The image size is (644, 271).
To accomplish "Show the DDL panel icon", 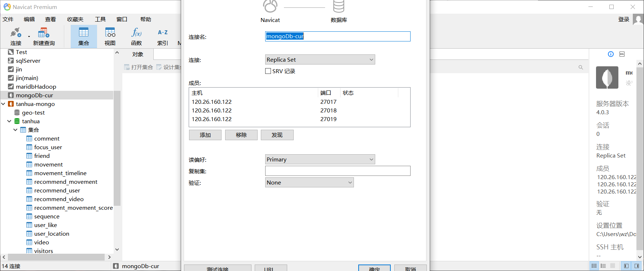I will click(x=622, y=54).
